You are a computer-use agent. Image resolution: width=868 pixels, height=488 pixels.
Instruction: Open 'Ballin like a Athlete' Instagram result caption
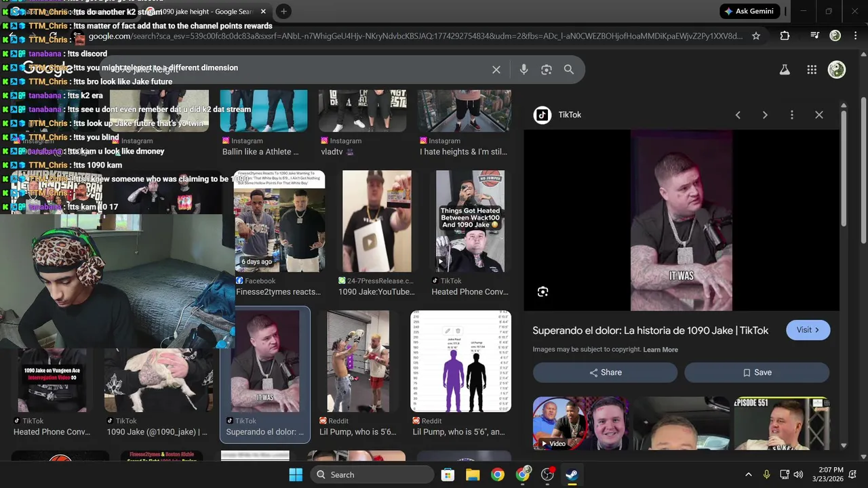pos(260,152)
